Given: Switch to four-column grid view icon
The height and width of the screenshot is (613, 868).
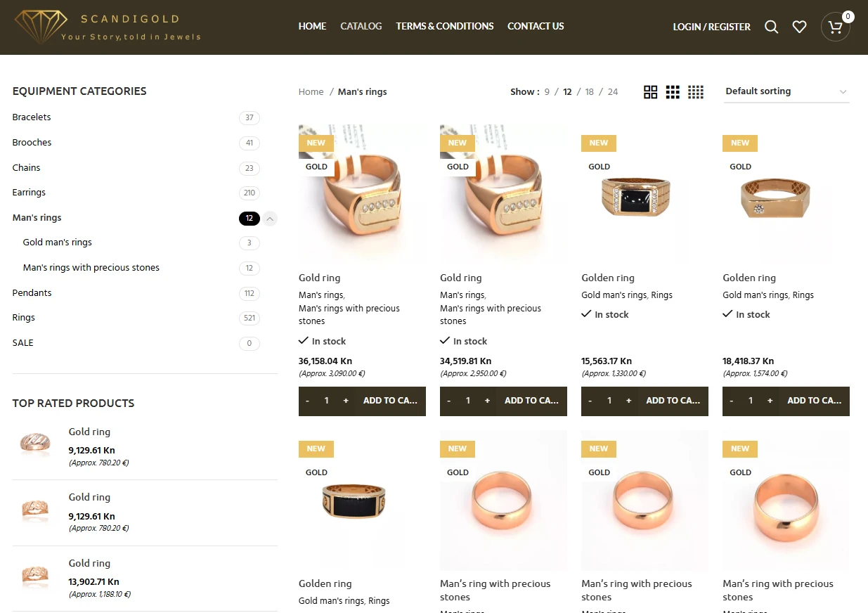Looking at the screenshot, I should 696,92.
